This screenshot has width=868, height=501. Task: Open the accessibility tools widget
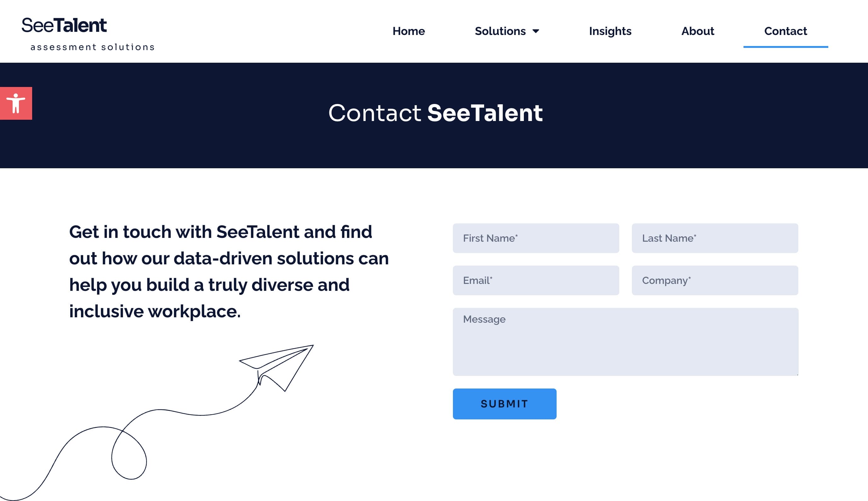(16, 103)
